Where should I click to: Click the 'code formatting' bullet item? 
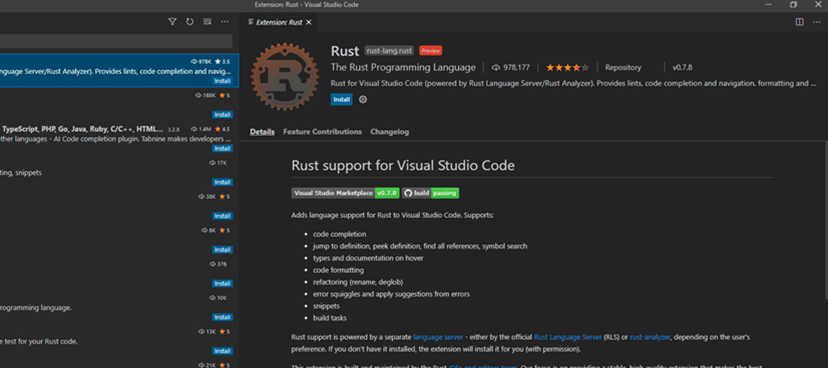point(338,270)
